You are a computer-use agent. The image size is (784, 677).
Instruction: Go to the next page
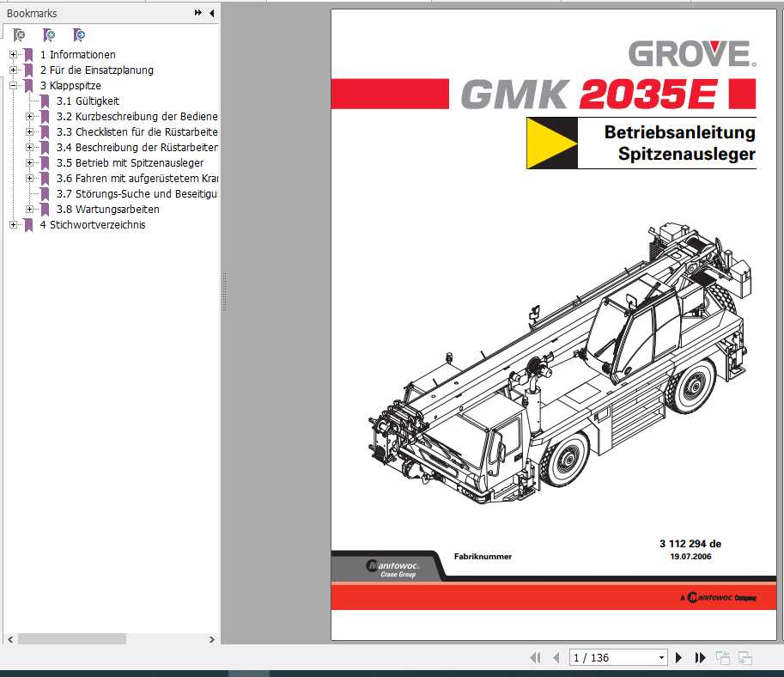point(678,657)
